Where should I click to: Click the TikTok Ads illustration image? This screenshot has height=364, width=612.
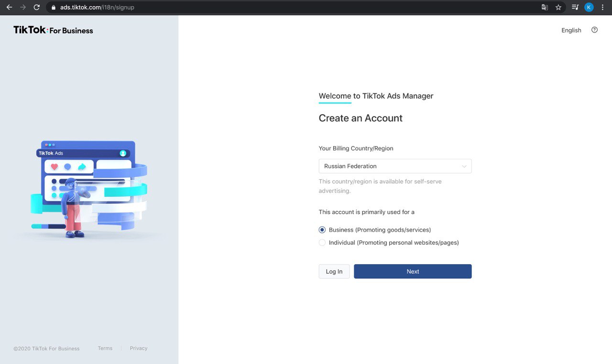[89, 189]
